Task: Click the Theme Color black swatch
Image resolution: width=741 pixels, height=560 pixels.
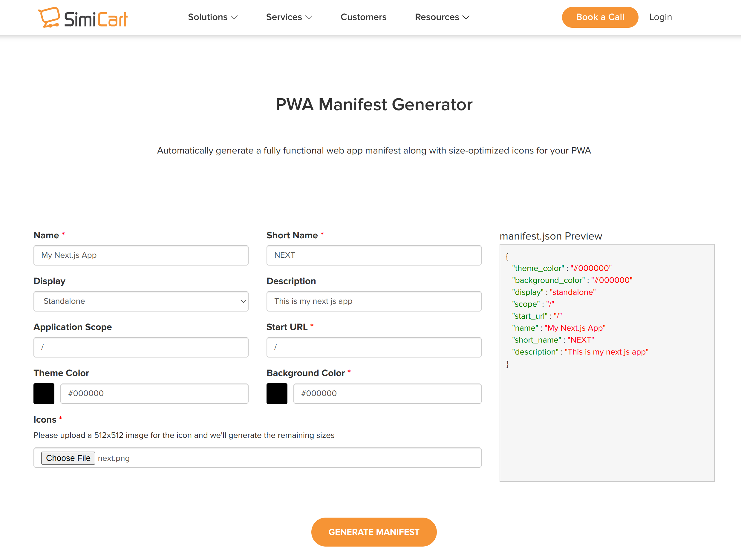Action: pos(44,394)
